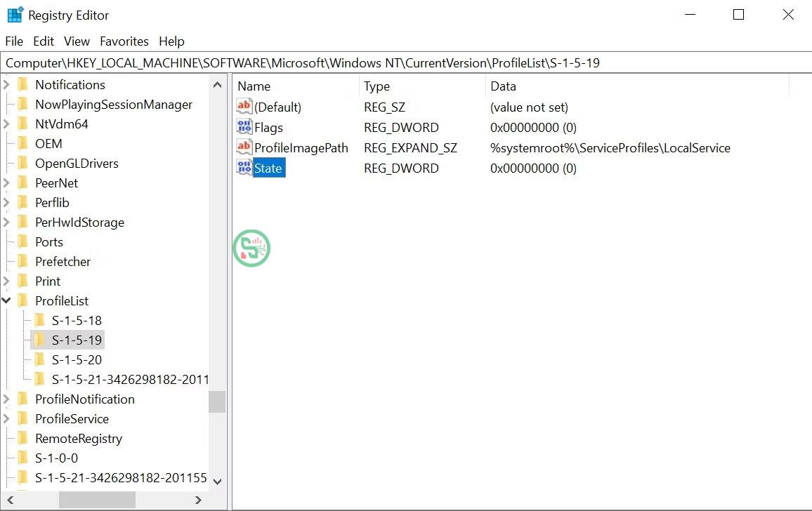Sort values by the Name column header
The width and height of the screenshot is (812, 511).
point(296,86)
